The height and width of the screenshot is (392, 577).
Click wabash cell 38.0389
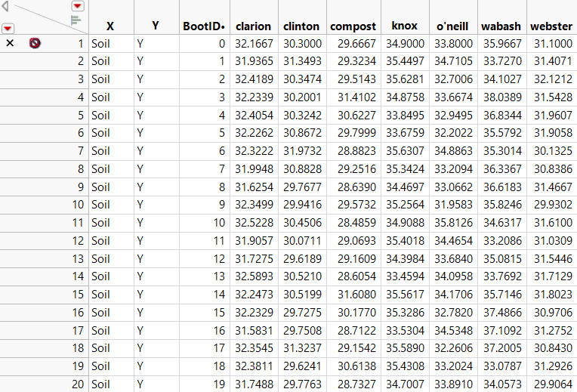502,97
